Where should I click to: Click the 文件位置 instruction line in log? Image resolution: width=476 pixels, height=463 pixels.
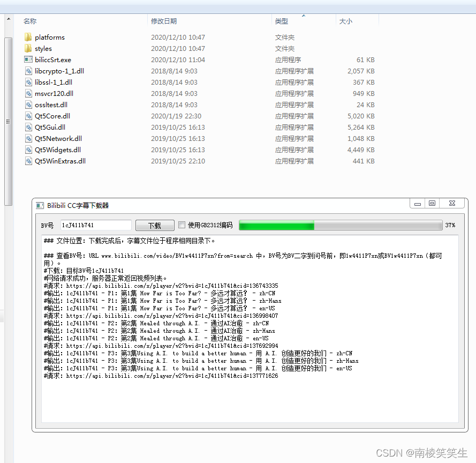130,241
